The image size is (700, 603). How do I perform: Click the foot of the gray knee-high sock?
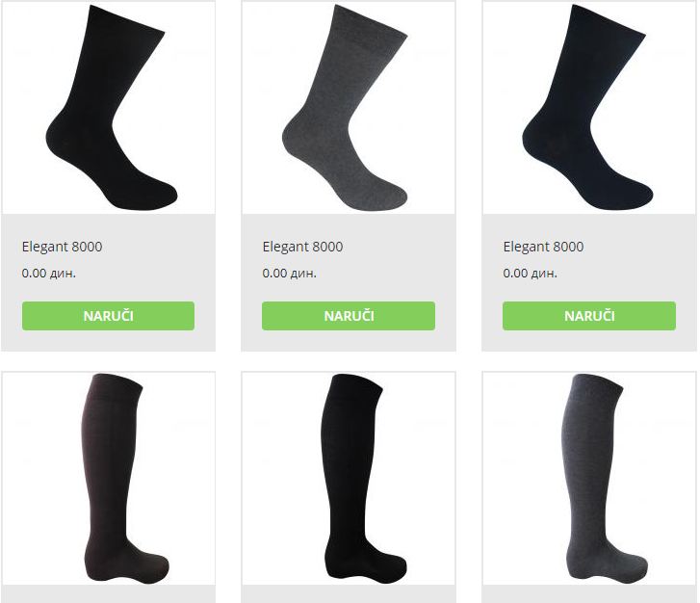coord(609,561)
